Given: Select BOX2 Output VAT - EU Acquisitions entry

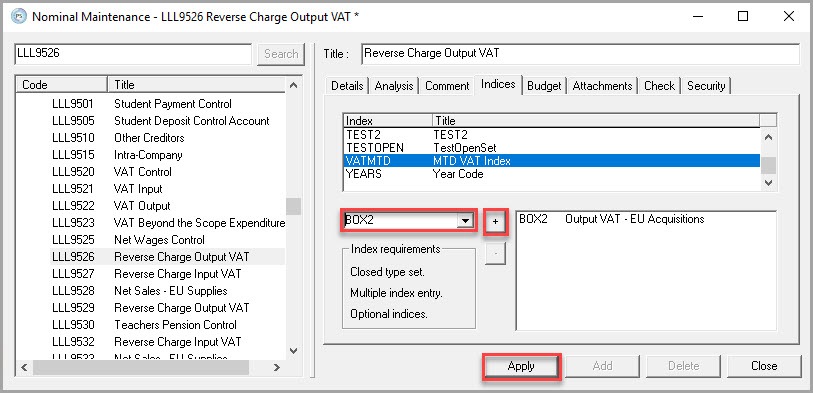Looking at the screenshot, I should 611,219.
